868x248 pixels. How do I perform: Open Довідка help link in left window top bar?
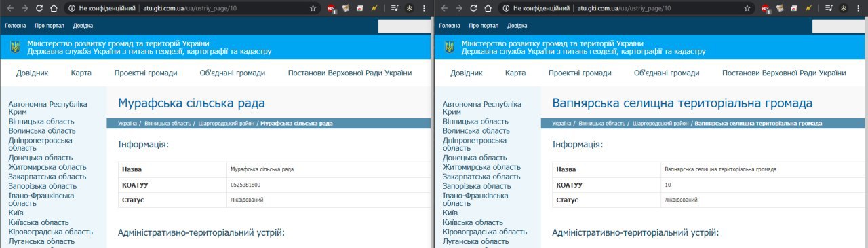coord(83,26)
